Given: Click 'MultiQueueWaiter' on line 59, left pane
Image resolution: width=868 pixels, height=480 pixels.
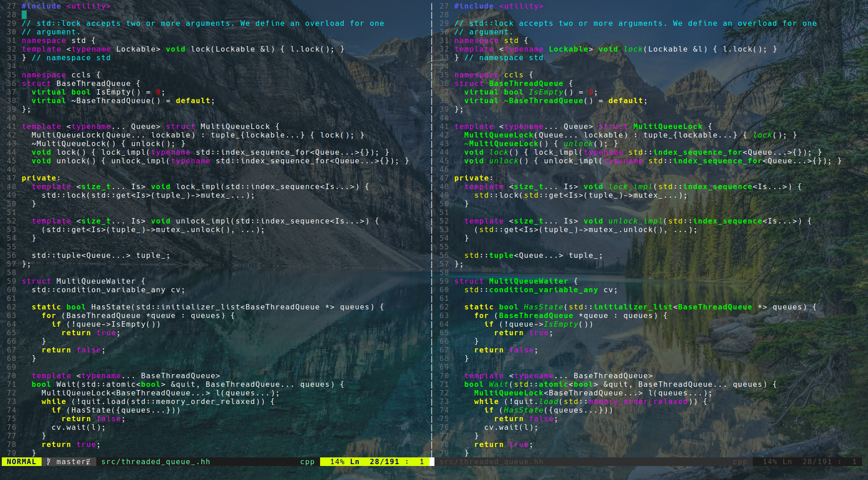Looking at the screenshot, I should [x=96, y=281].
